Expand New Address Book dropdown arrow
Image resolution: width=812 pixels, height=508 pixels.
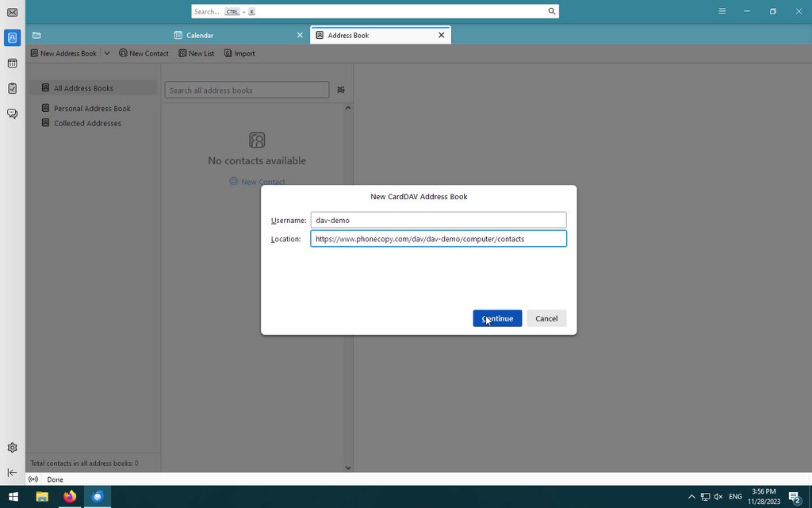coord(107,53)
